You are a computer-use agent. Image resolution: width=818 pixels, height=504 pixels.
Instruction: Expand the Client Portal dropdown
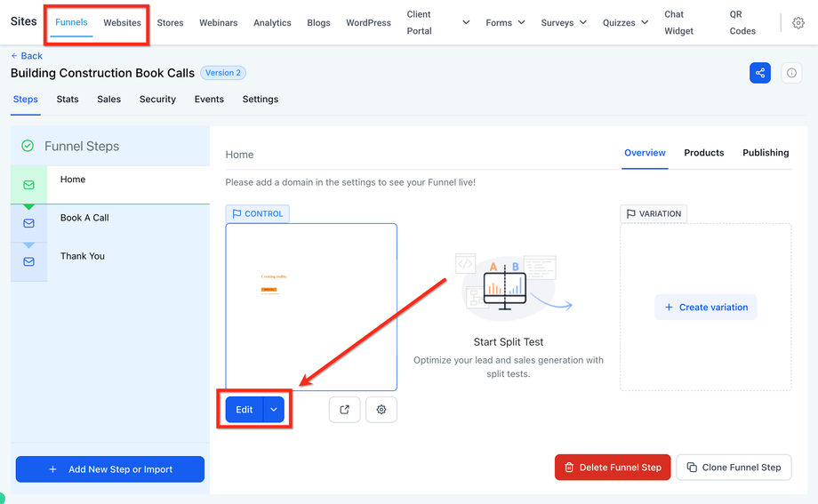466,23
